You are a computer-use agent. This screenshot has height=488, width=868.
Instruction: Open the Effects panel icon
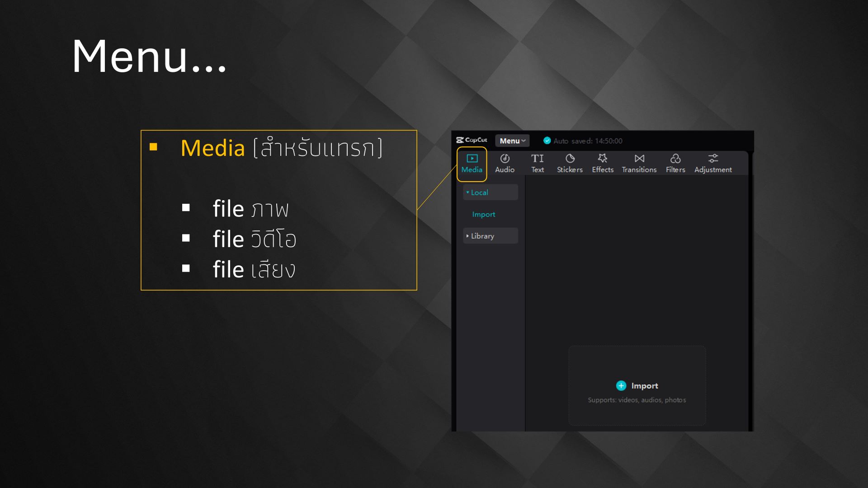602,159
